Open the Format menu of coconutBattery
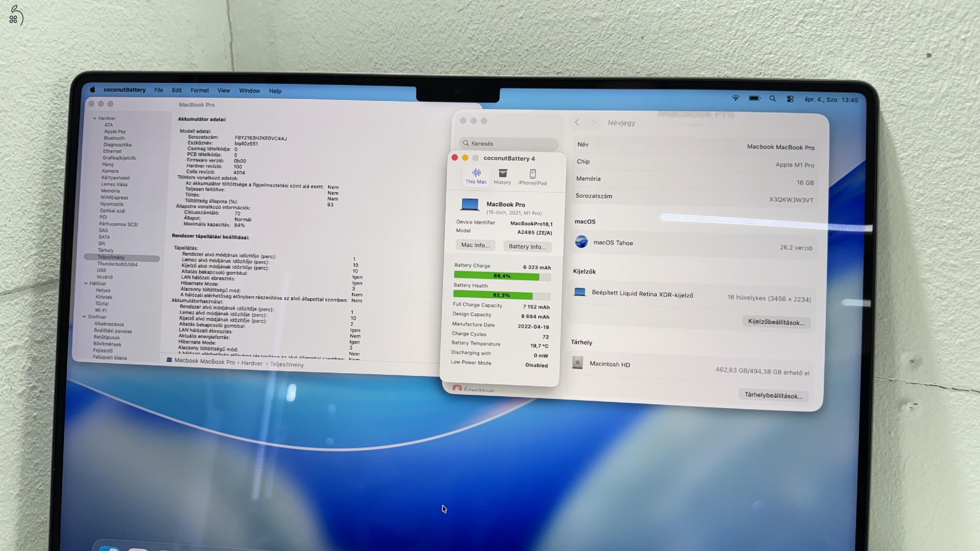The width and height of the screenshot is (980, 551). click(x=199, y=90)
